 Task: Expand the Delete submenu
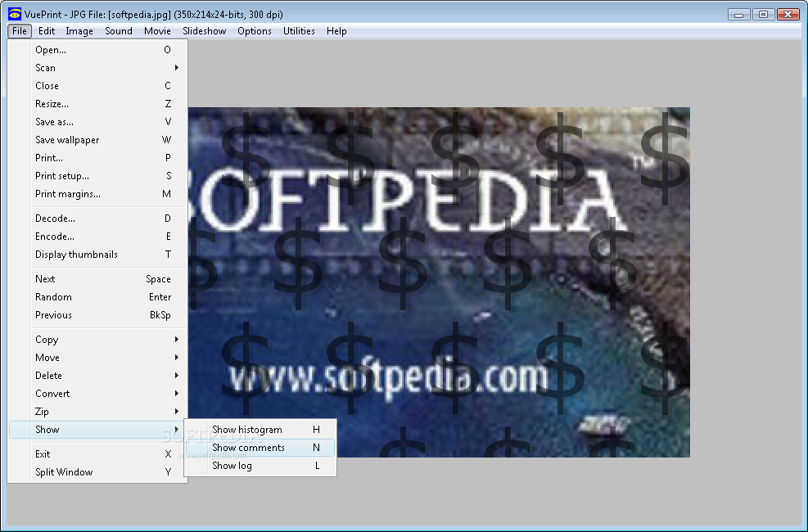pyautogui.click(x=98, y=376)
